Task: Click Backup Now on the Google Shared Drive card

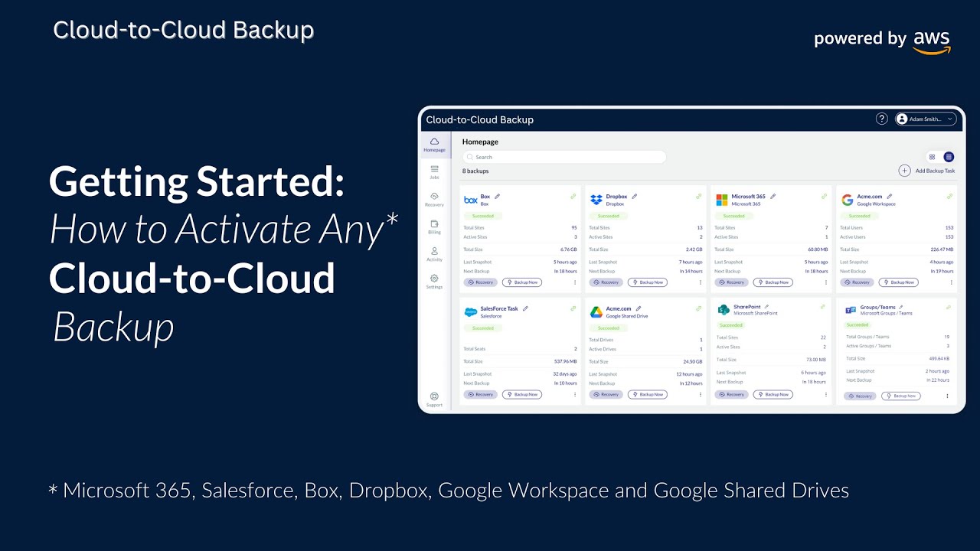Action: coord(648,395)
